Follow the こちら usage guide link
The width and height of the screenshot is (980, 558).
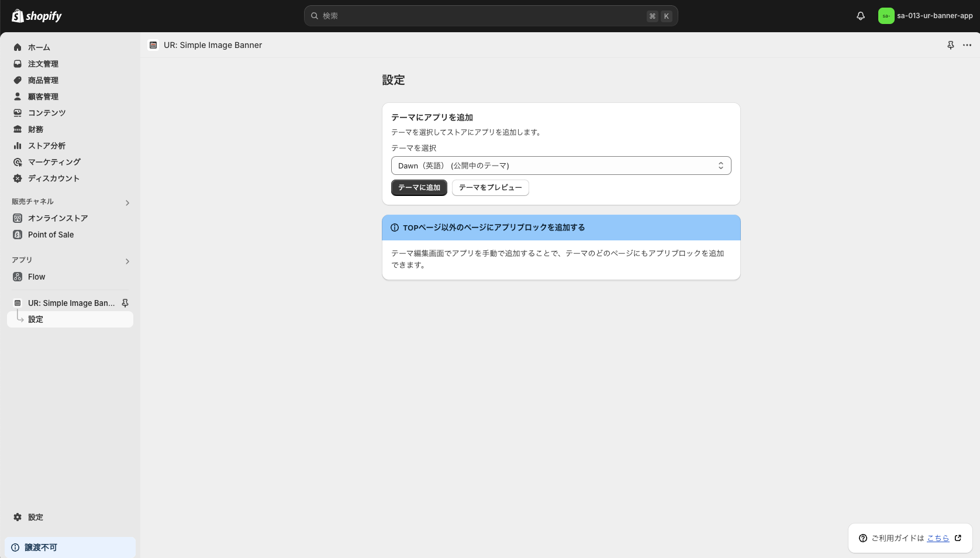coord(938,538)
